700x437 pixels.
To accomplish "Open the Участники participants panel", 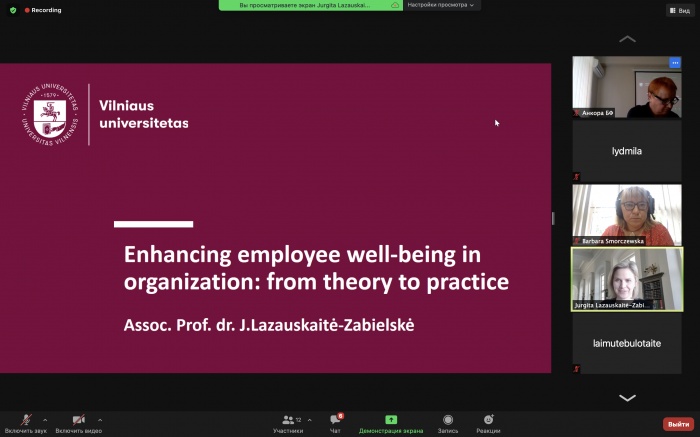I will 288,420.
